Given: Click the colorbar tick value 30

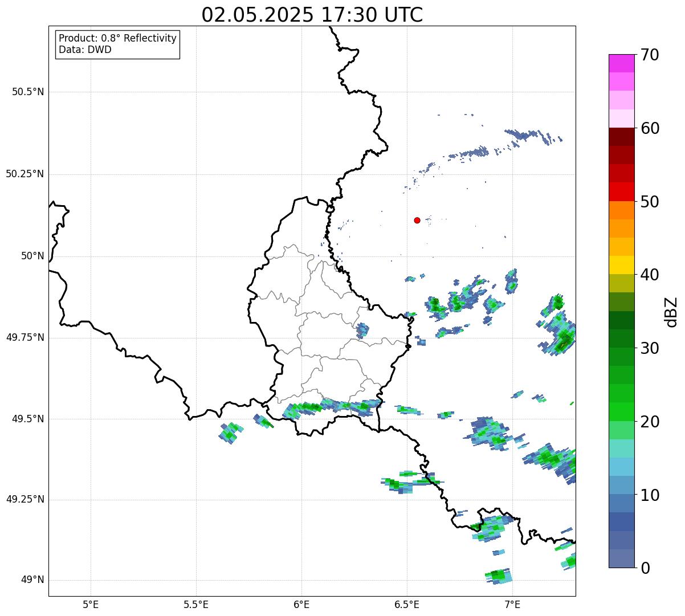Looking at the screenshot, I should pyautogui.click(x=650, y=348).
